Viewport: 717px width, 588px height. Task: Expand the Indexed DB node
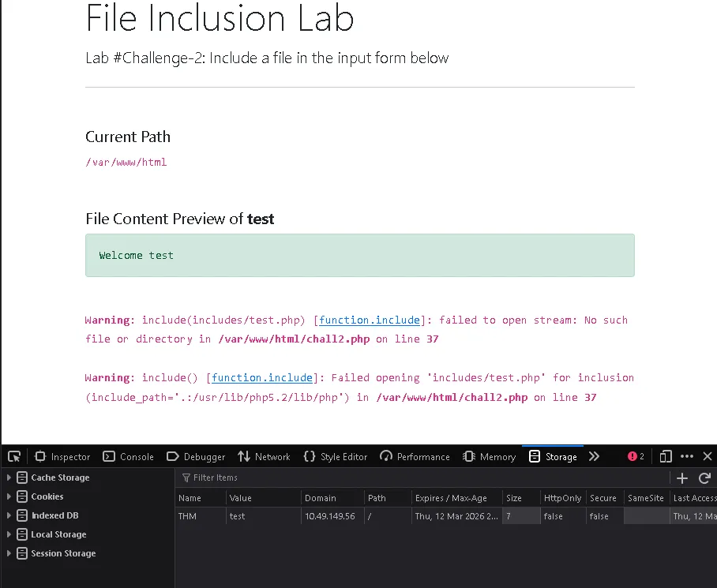click(x=9, y=515)
